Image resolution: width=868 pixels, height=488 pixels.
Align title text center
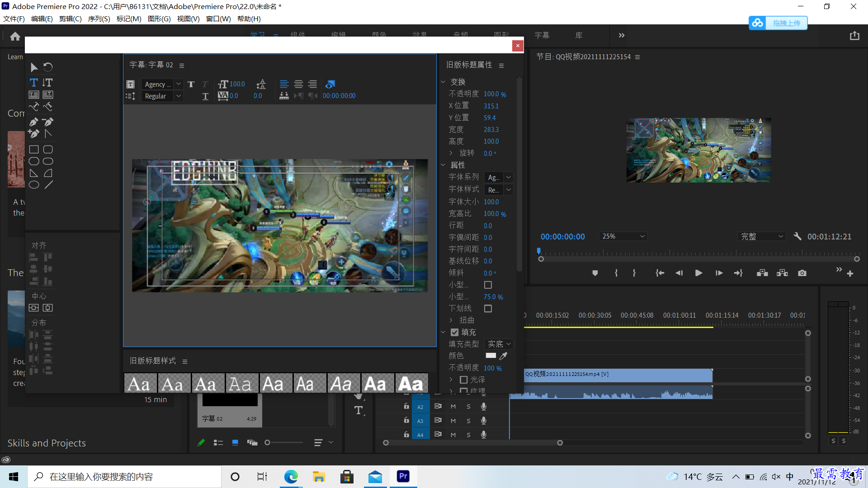pos(298,84)
